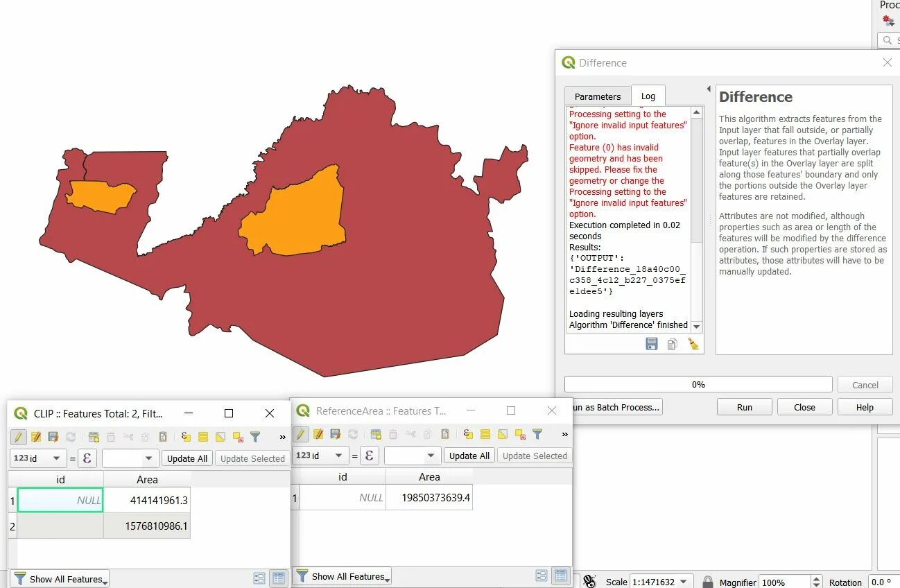Image resolution: width=900 pixels, height=588 pixels.
Task: Filter funnel icon in ReferenceArea toolbar
Action: coord(537,434)
